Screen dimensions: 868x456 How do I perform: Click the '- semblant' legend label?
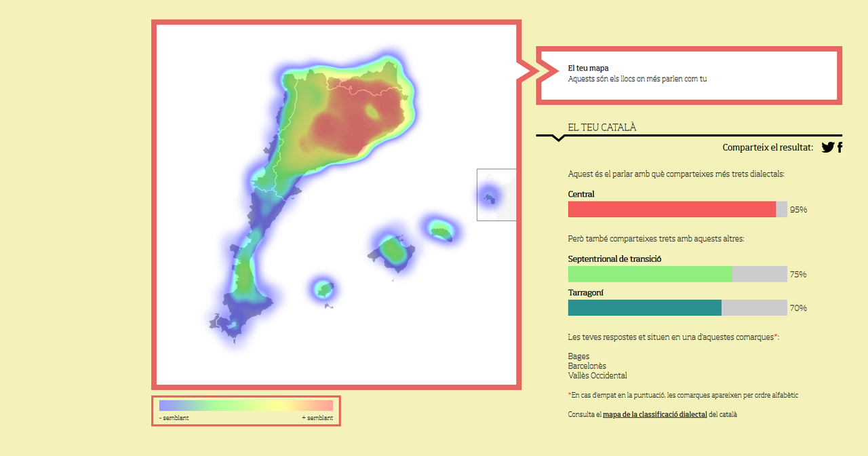[x=174, y=418]
